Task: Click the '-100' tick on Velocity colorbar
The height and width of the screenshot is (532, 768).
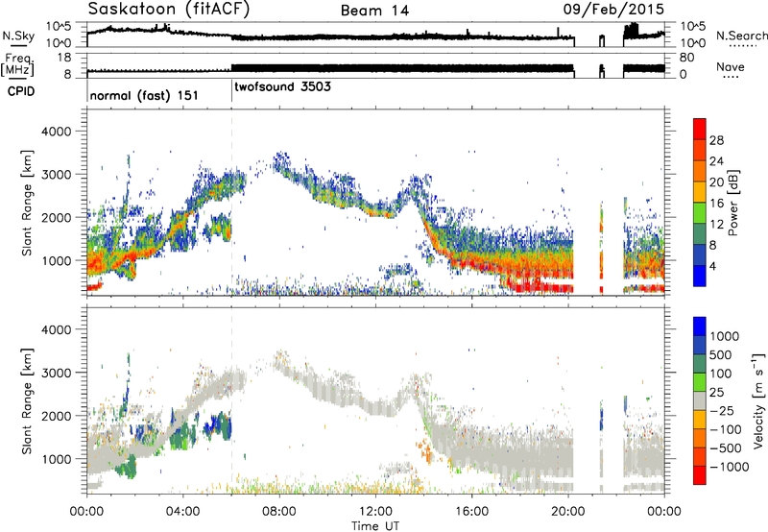Action: [726, 429]
